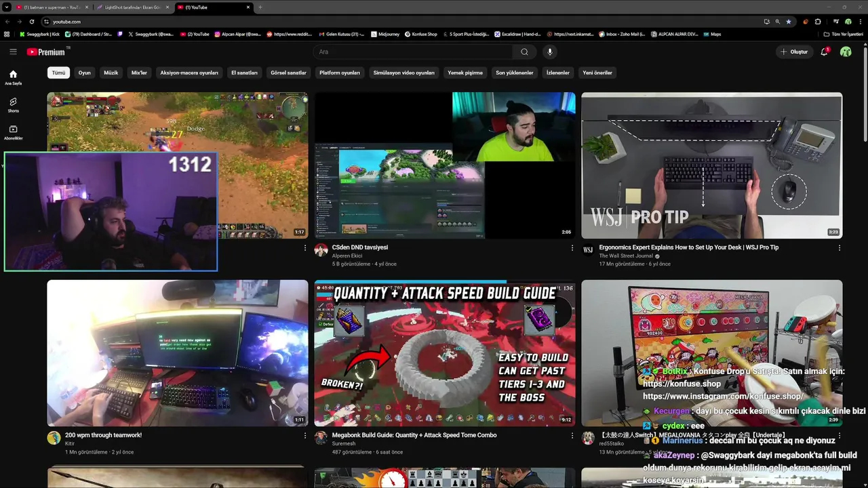Open more options for 200 wpm video
868x488 pixels.
point(305,436)
